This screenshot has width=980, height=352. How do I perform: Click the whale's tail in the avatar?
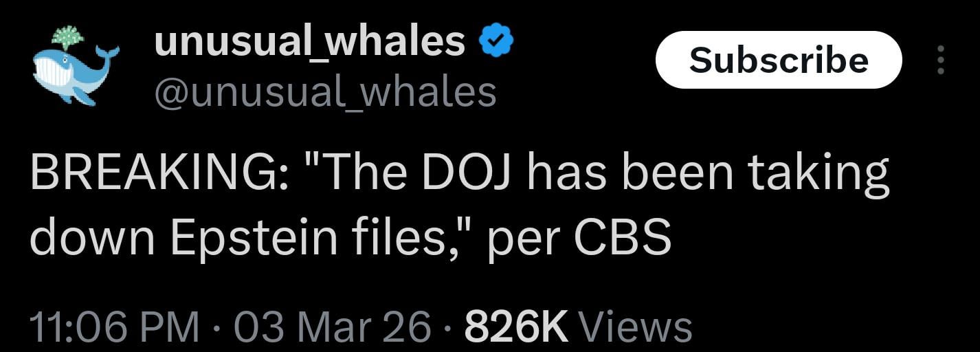pos(107,54)
